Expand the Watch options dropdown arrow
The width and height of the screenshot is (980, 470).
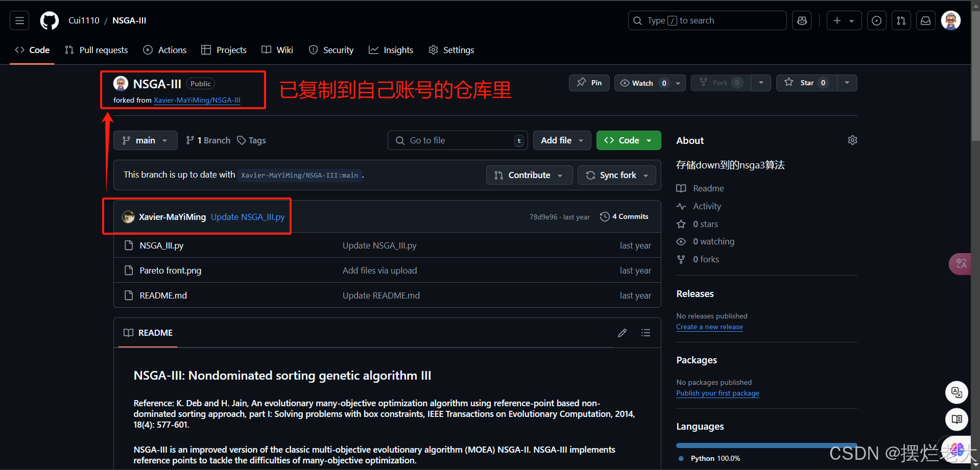tap(678, 83)
